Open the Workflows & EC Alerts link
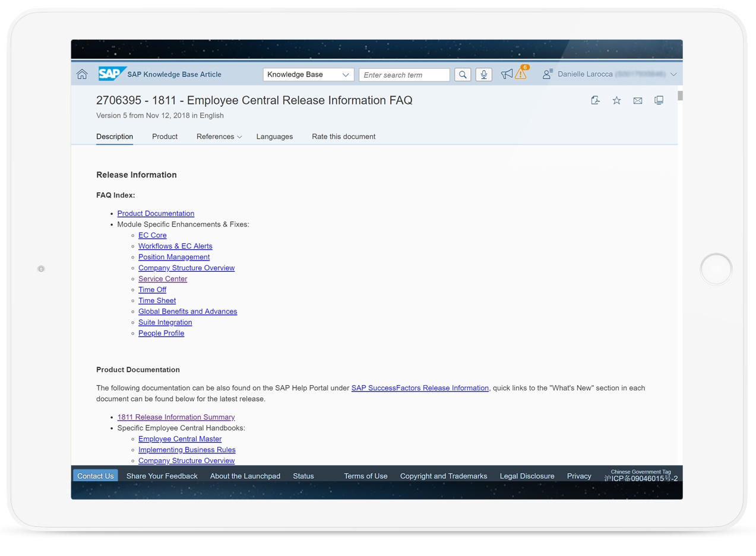This screenshot has width=756, height=556. click(175, 246)
